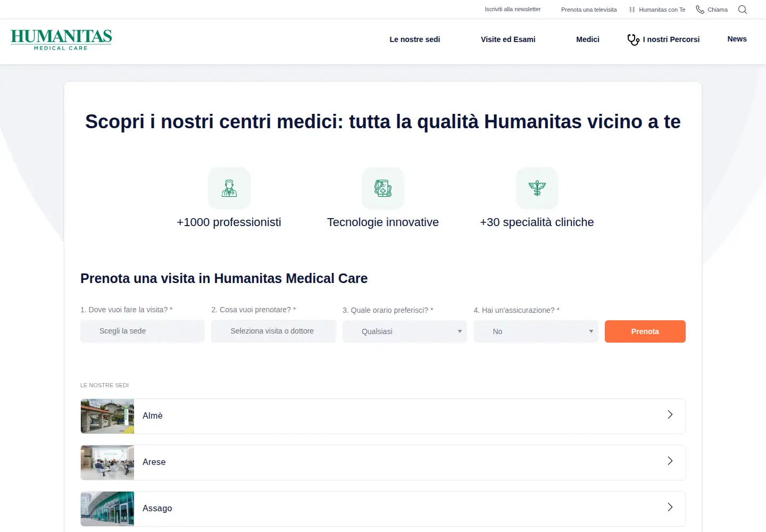This screenshot has width=766, height=532.
Task: Click the +1000 professionisti text
Action: tap(229, 222)
